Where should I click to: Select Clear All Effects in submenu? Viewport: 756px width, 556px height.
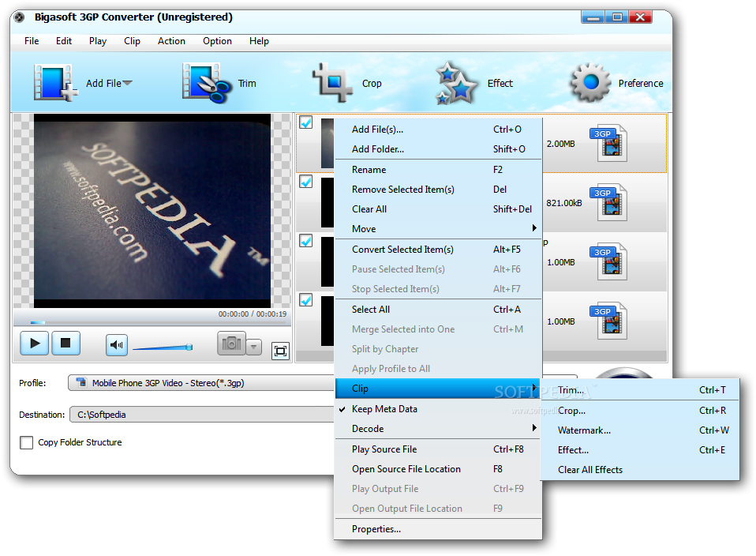click(x=640, y=470)
